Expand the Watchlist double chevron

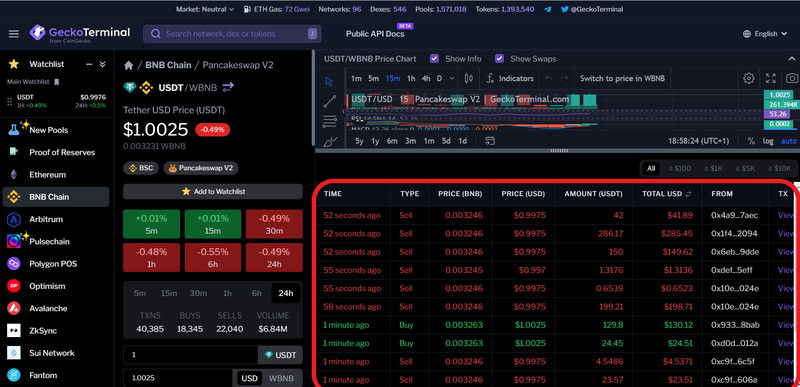tap(103, 64)
